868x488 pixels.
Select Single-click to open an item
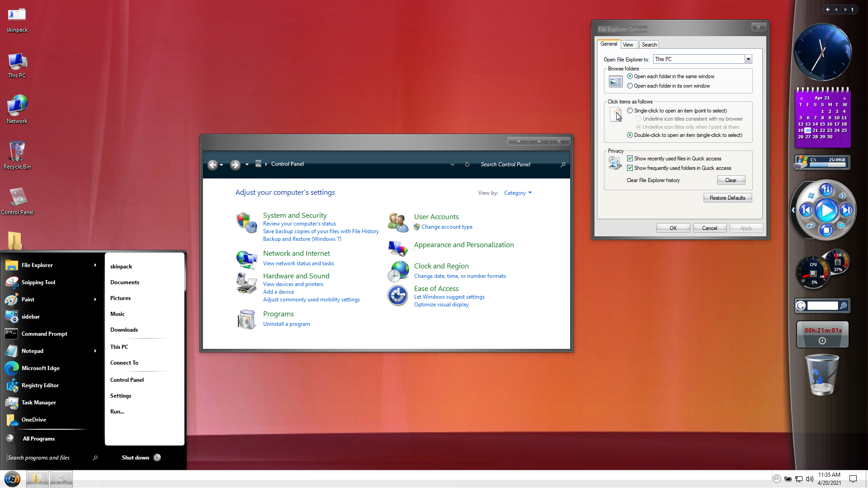coord(630,111)
